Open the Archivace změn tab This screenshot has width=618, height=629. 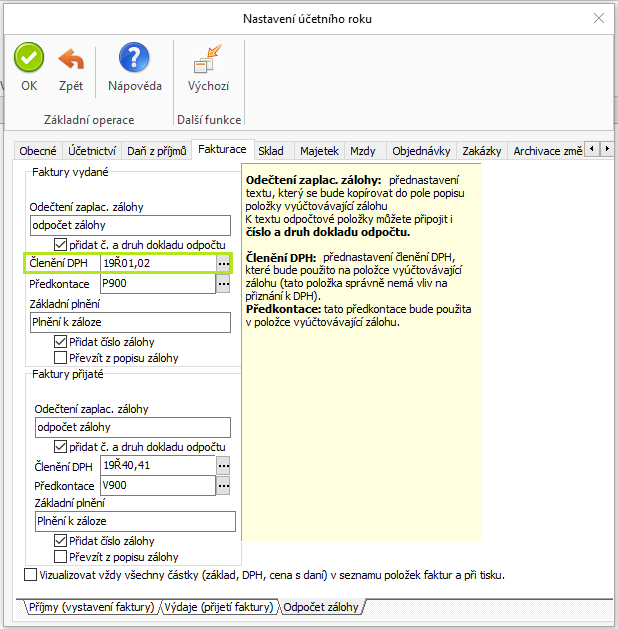coord(547,151)
